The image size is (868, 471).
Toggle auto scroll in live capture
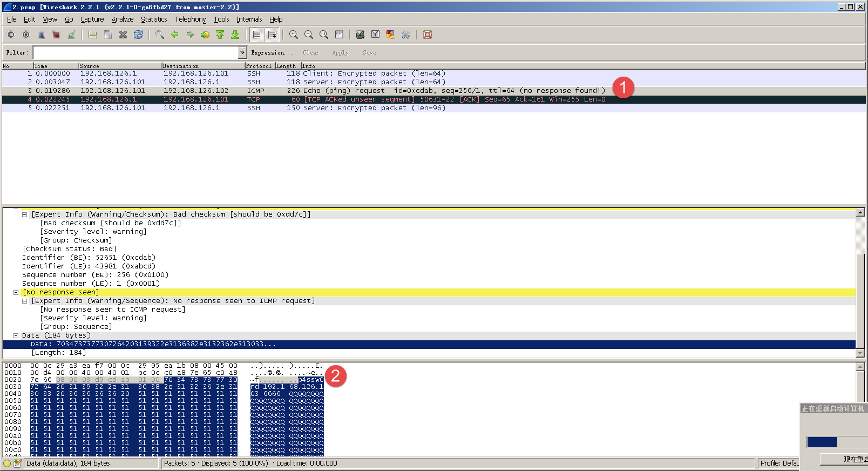tap(273, 35)
